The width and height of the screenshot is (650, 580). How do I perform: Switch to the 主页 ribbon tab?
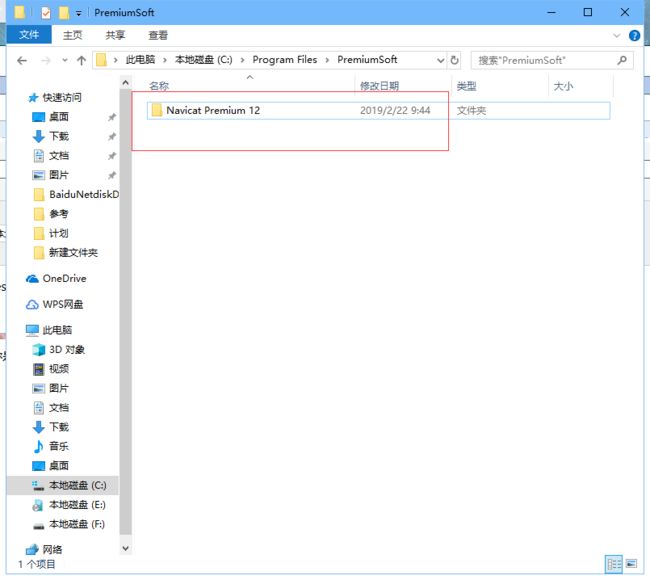[x=73, y=35]
